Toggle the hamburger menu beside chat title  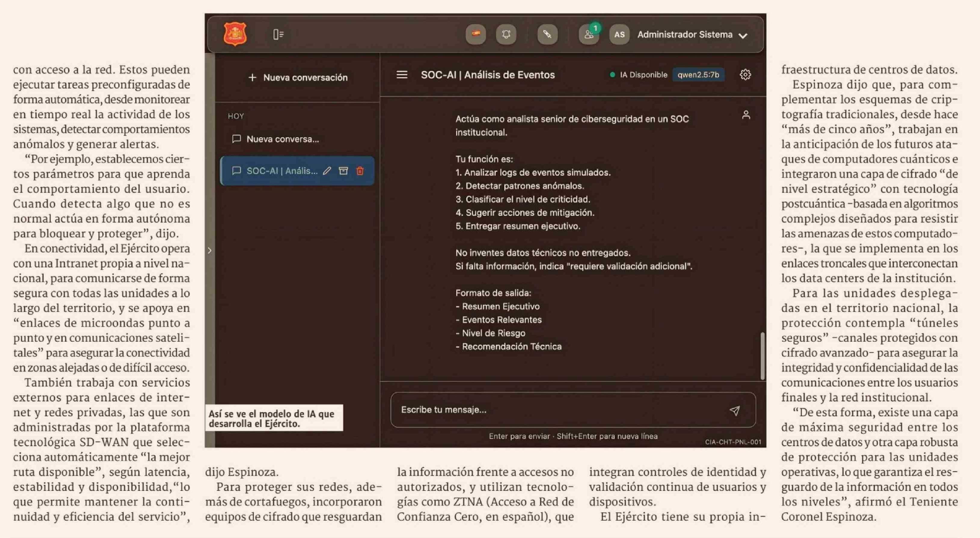tap(402, 75)
